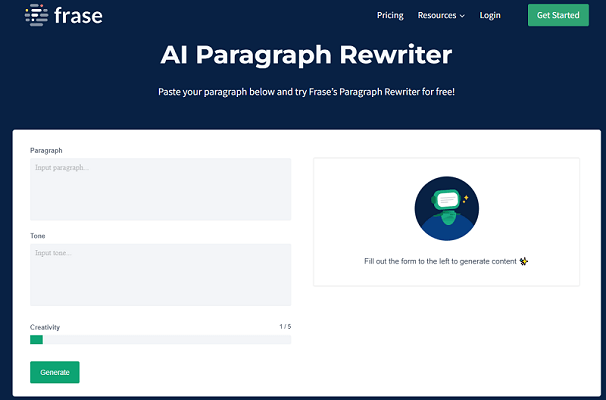This screenshot has height=400, width=606.
Task: Click the frase wordmark text
Action: point(78,15)
